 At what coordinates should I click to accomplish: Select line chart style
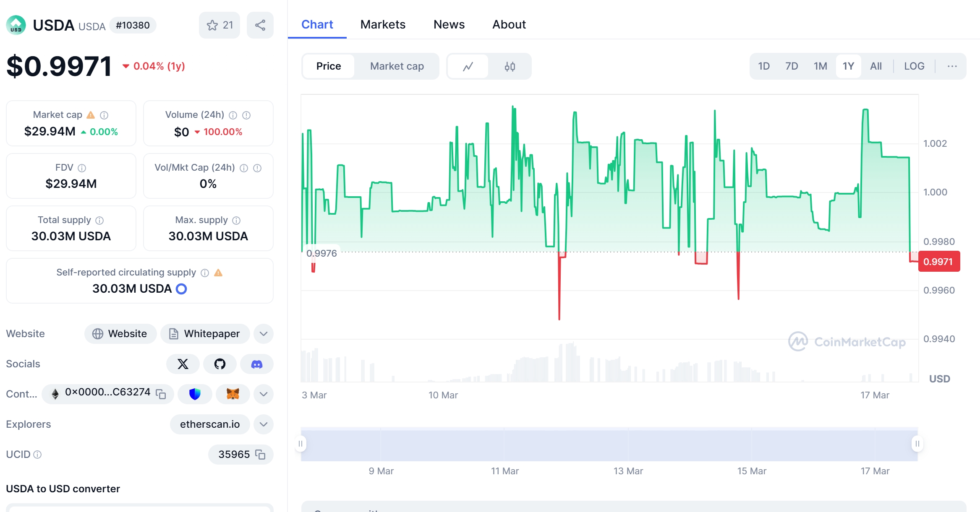(468, 66)
